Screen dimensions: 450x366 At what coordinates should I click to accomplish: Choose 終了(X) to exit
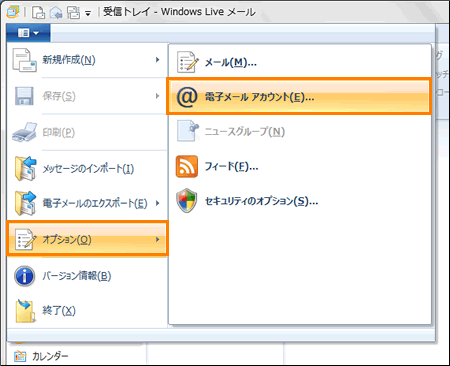[87, 311]
